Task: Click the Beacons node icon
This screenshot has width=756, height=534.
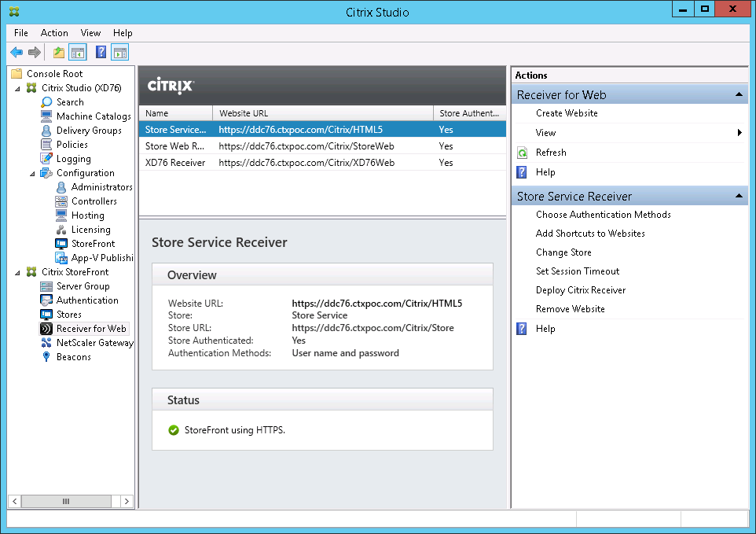Action: pyautogui.click(x=47, y=357)
